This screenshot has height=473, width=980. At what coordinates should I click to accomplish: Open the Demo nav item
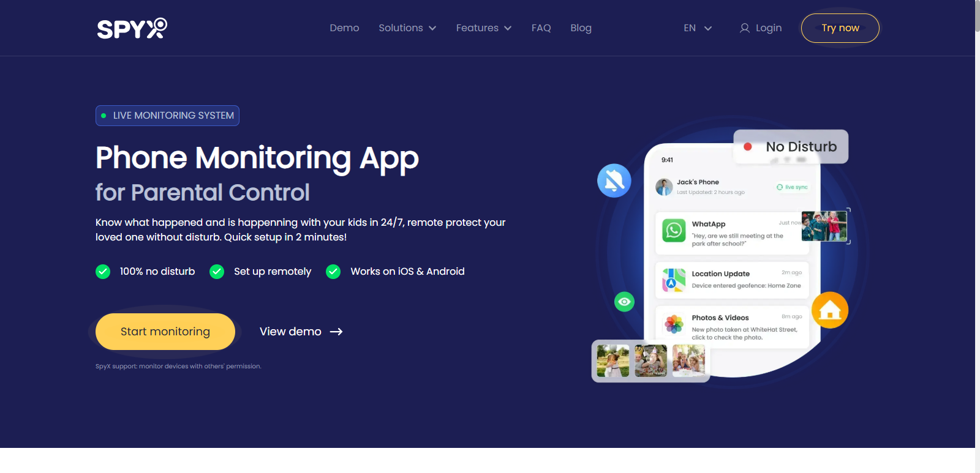[344, 28]
